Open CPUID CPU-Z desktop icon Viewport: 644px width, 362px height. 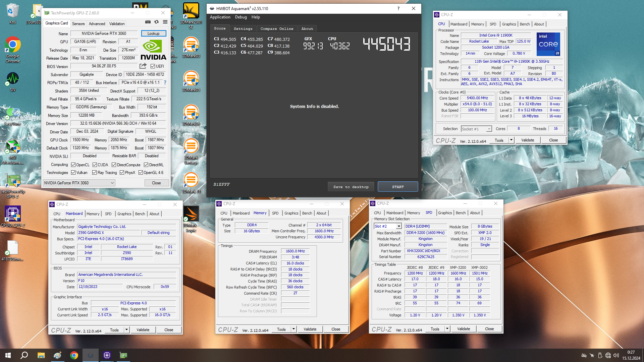click(13, 217)
